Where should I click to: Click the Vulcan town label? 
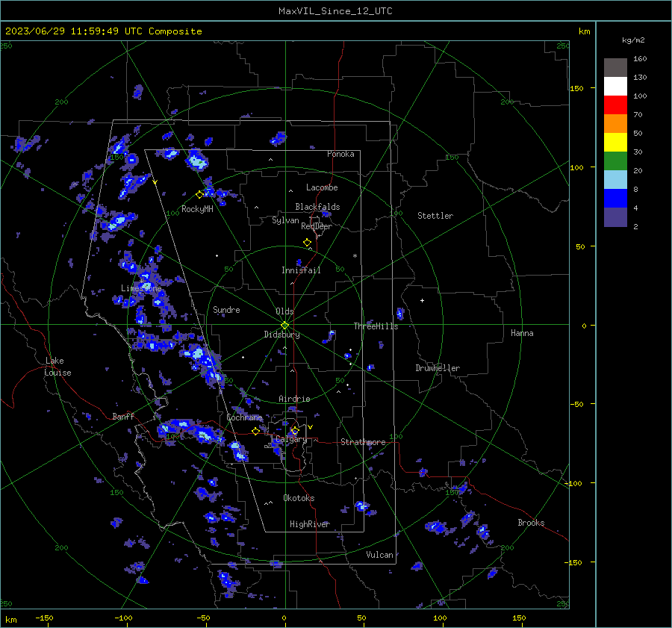point(379,555)
